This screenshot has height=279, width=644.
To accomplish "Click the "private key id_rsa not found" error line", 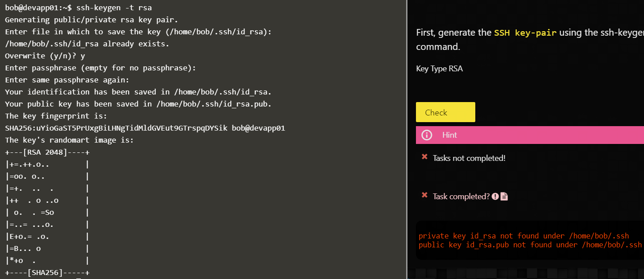I will click(524, 236).
